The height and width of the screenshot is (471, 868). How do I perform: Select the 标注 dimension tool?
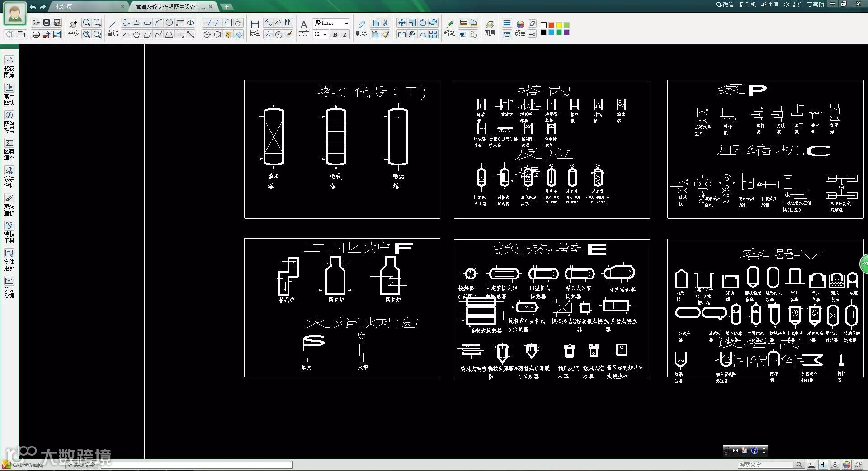coord(255,28)
